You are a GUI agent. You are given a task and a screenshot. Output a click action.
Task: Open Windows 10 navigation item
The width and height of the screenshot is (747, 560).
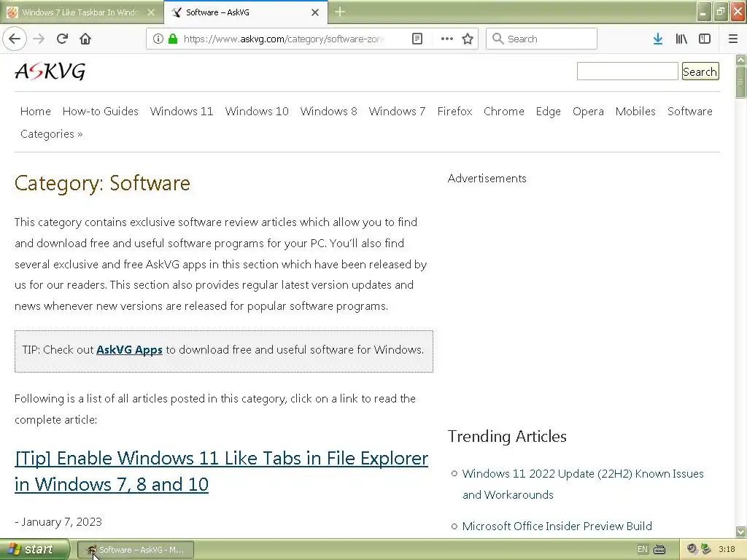tap(257, 111)
